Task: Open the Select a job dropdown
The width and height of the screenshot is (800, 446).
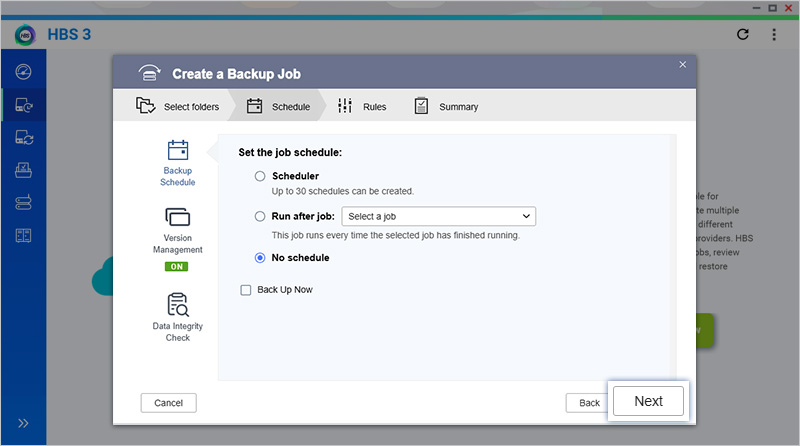Action: [439, 216]
